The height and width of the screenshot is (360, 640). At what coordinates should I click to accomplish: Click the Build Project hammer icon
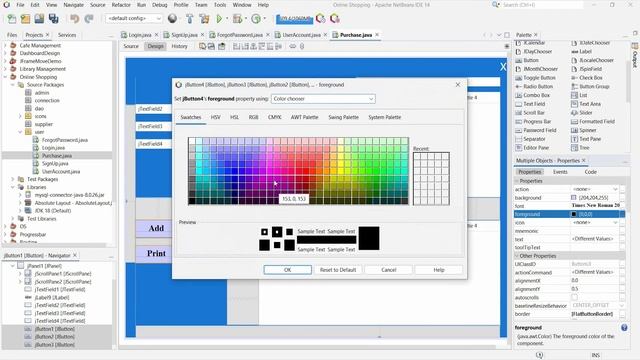(x=189, y=19)
